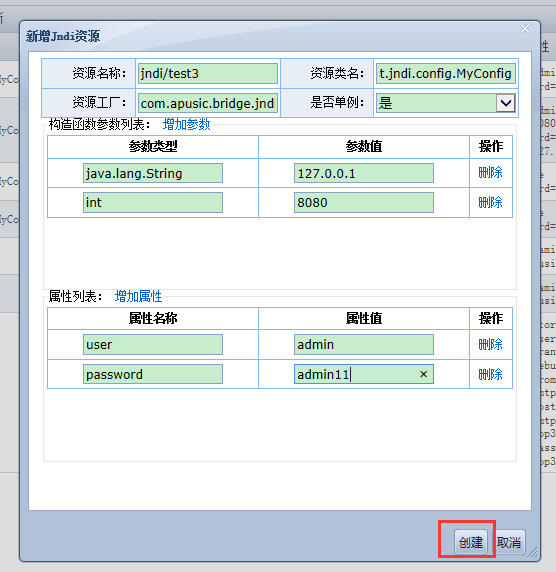The image size is (556, 572).
Task: Click the 增加属性 link
Action: coord(138,296)
